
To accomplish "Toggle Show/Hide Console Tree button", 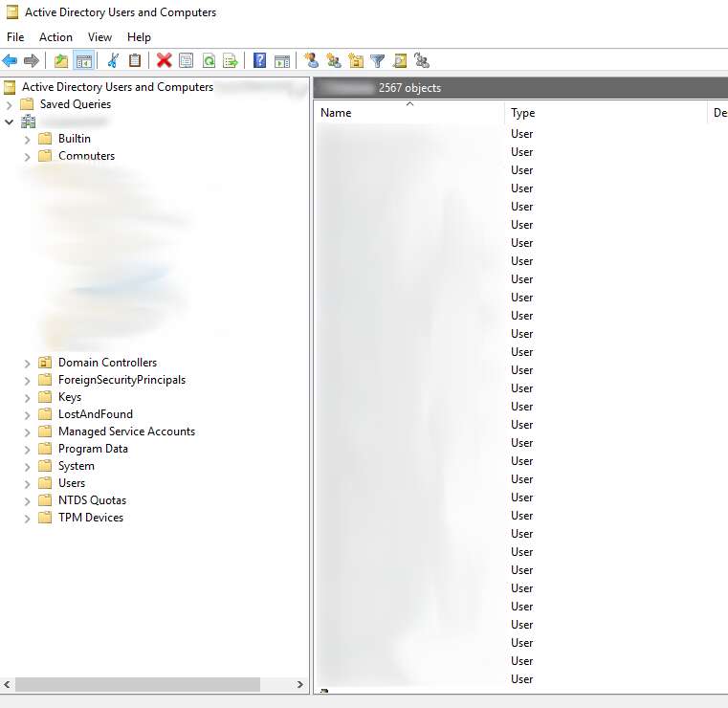I will (84, 60).
